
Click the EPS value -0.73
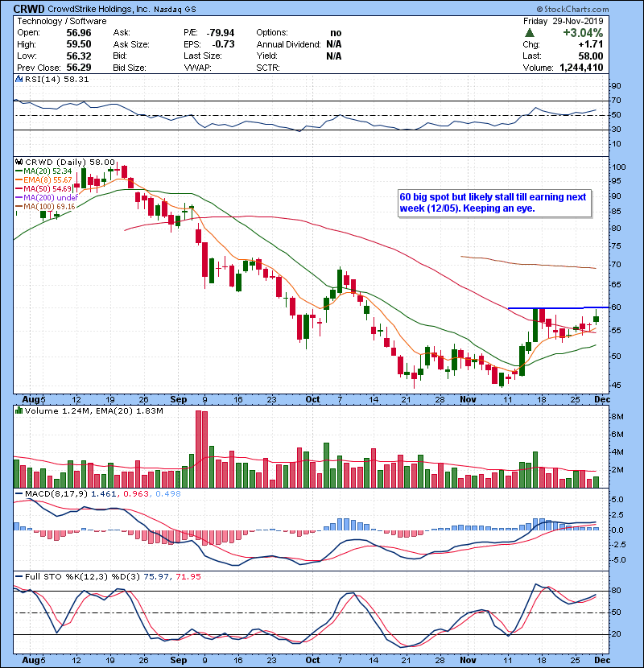pos(223,44)
